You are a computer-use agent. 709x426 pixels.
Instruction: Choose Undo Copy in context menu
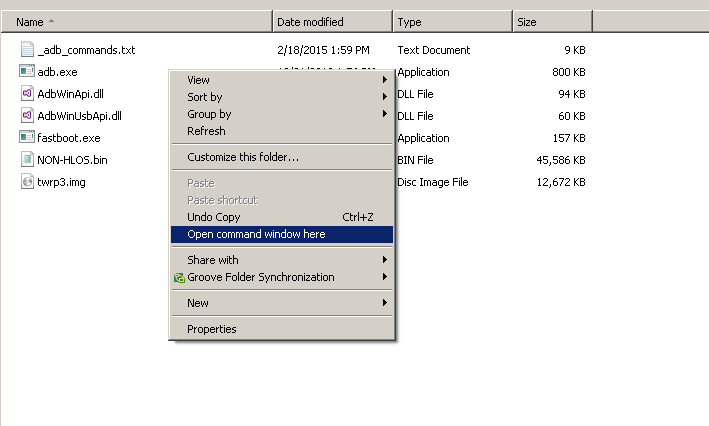[x=214, y=217]
